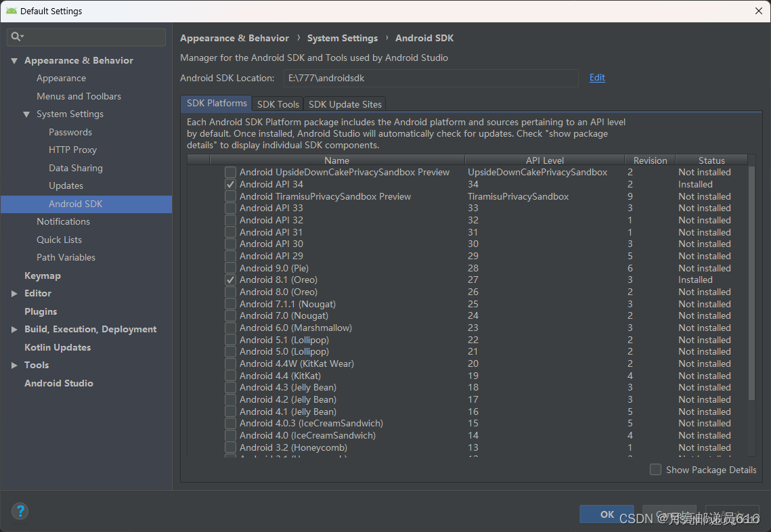This screenshot has width=771, height=532.
Task: Sort by the API Level column header
Action: pos(544,160)
